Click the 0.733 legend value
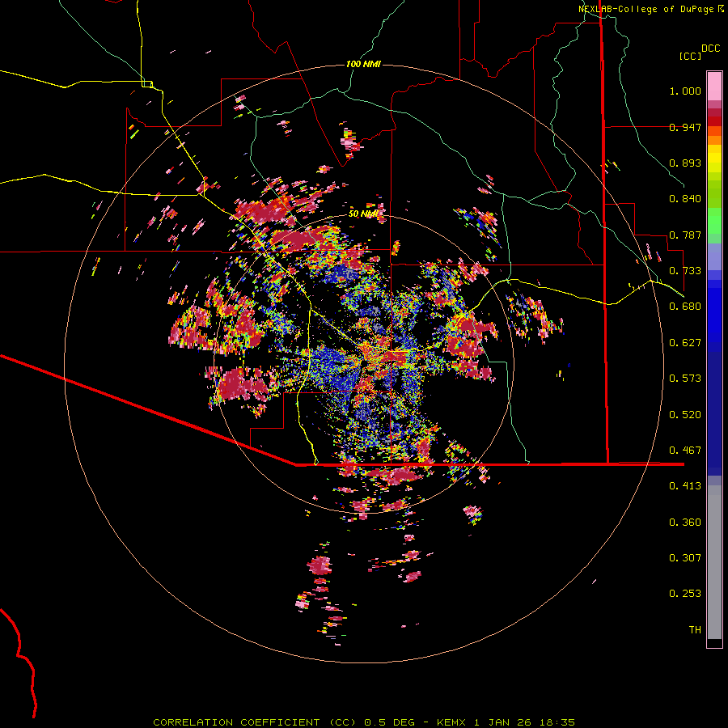 (x=685, y=271)
